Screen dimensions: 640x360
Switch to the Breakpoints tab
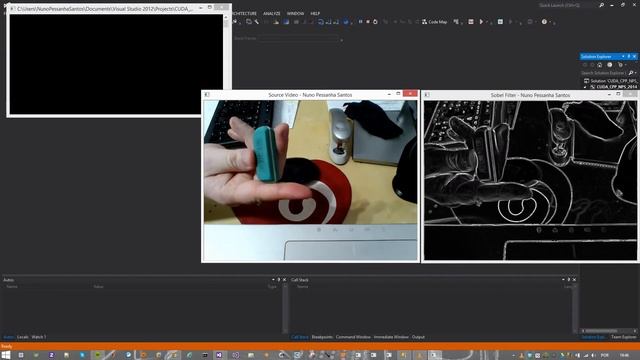pyautogui.click(x=322, y=337)
